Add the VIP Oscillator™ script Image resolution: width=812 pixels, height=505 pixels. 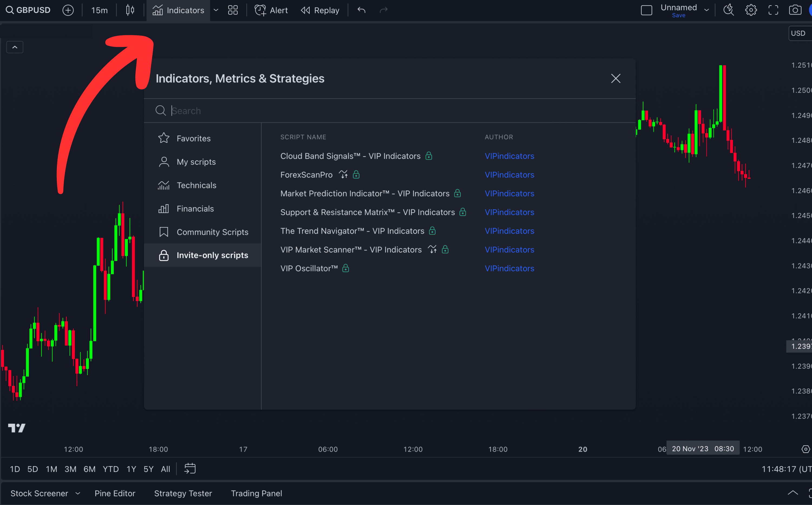click(309, 268)
